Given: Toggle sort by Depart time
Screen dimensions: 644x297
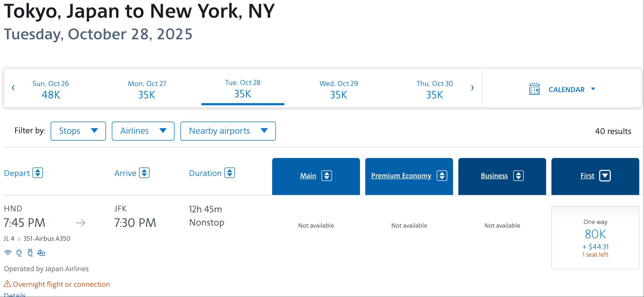Looking at the screenshot, I should click(38, 173).
